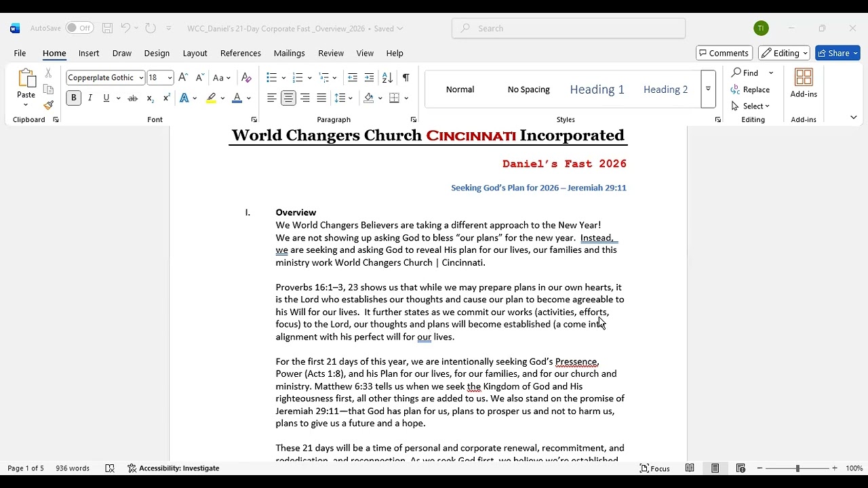Switch to the Layout tab
The height and width of the screenshot is (488, 868).
point(195,53)
